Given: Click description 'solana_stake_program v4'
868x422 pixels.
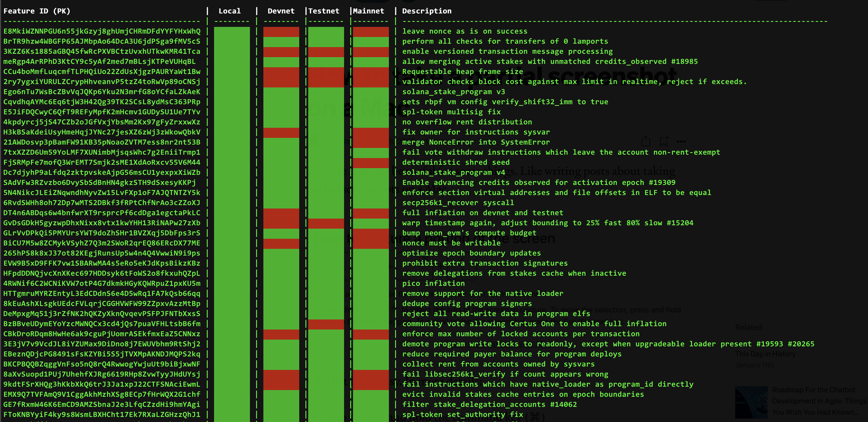Looking at the screenshot, I should [454, 173].
